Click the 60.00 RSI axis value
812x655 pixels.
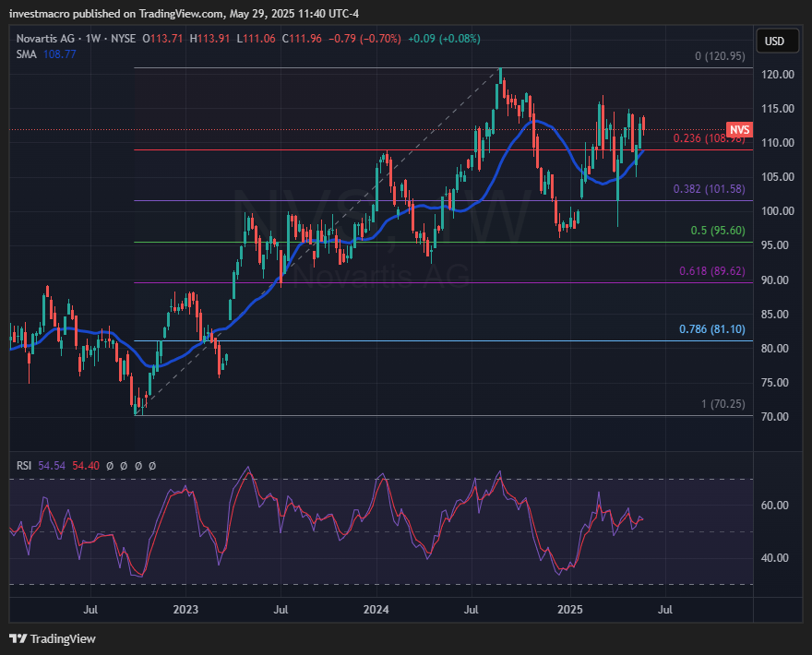777,506
